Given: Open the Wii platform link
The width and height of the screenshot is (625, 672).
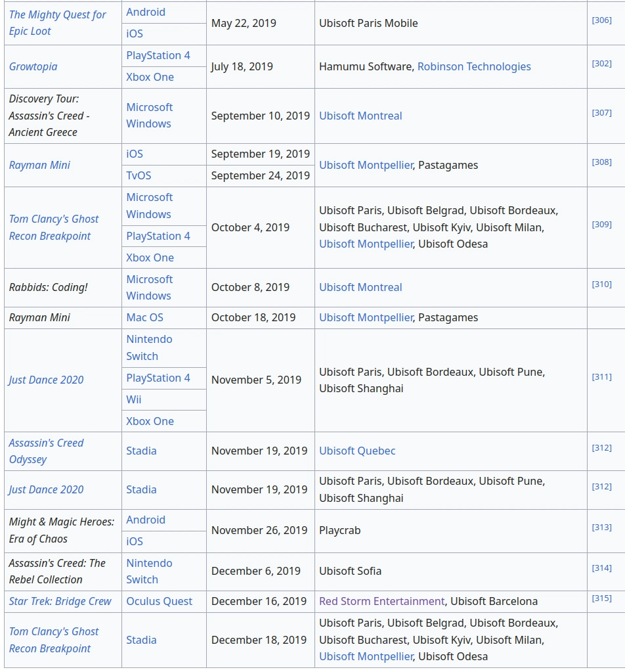Looking at the screenshot, I should [x=134, y=399].
